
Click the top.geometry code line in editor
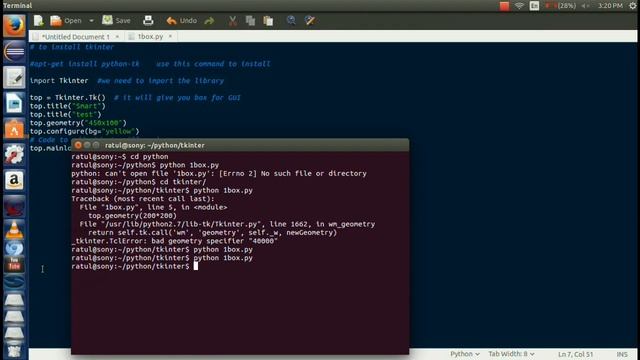pos(78,123)
